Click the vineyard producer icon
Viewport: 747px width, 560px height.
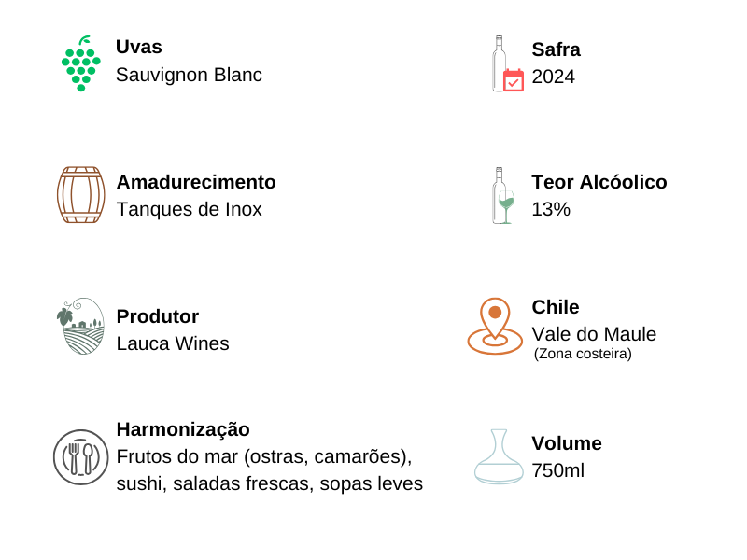coord(80,326)
